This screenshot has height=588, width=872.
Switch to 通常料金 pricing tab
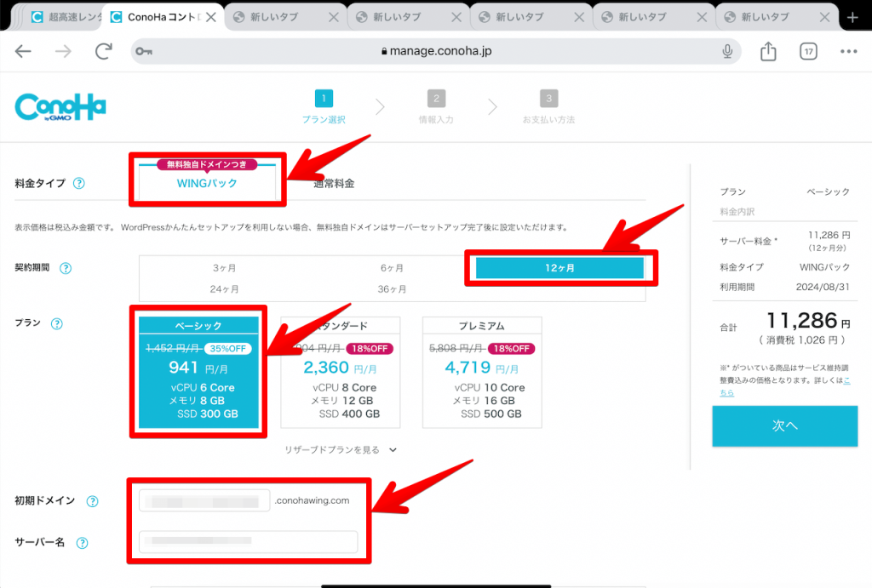click(x=334, y=183)
